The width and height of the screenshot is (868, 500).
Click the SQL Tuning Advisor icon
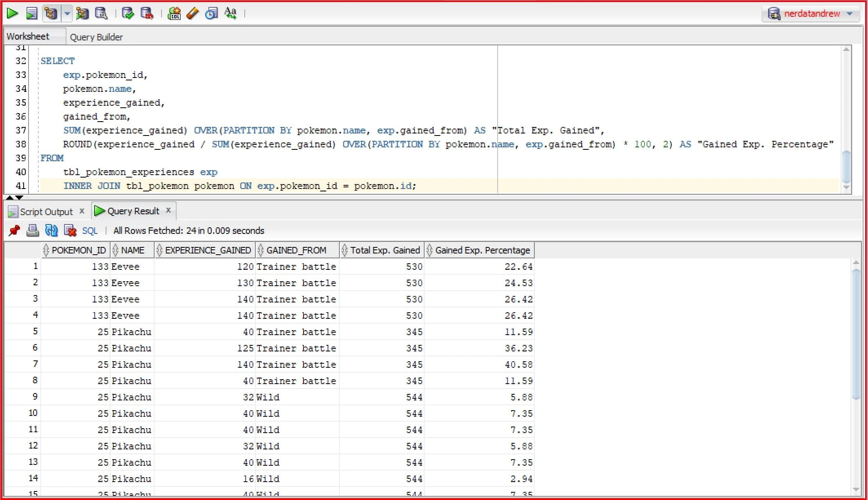click(101, 13)
